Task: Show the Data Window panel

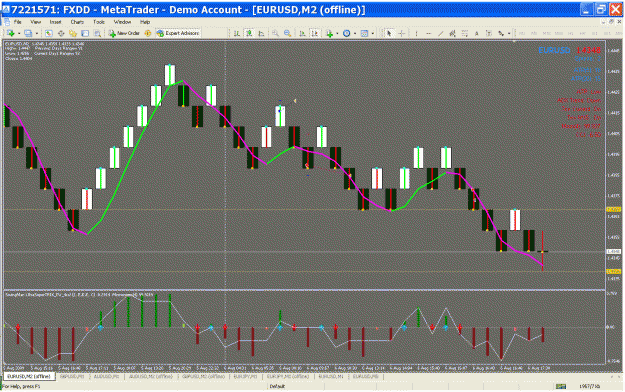Action: [61, 33]
